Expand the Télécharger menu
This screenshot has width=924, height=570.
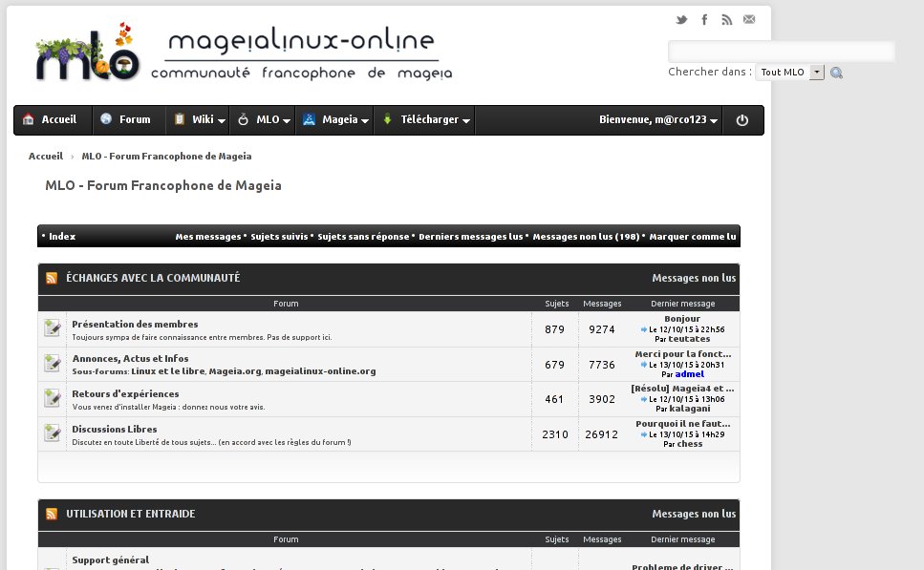pos(425,120)
